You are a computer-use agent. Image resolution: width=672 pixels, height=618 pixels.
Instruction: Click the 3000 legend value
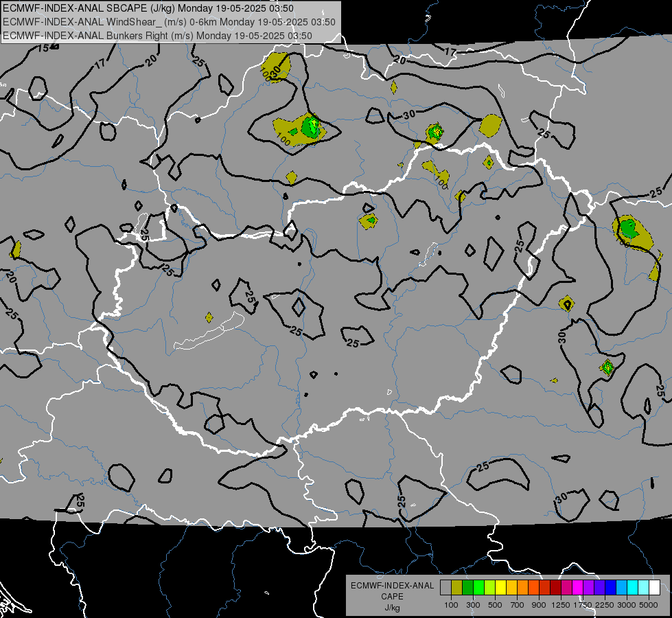point(627,605)
